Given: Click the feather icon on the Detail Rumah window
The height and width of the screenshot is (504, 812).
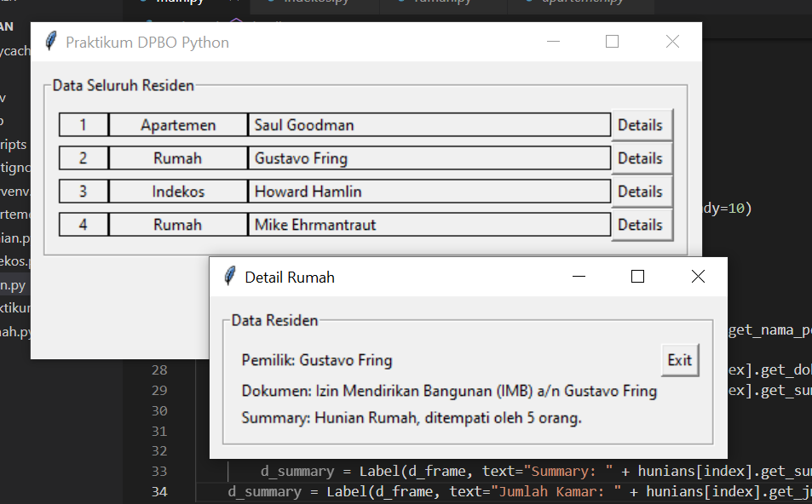Looking at the screenshot, I should click(x=228, y=277).
